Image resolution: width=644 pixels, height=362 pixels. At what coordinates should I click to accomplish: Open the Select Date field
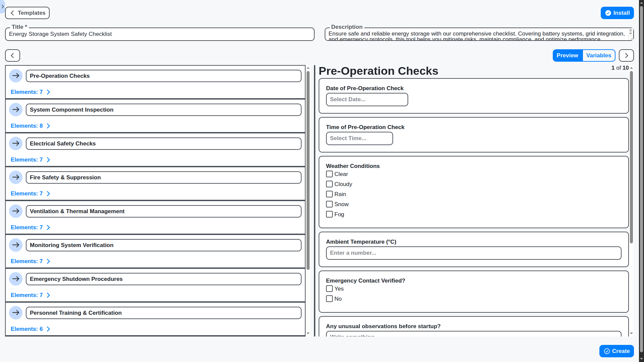pyautogui.click(x=367, y=100)
